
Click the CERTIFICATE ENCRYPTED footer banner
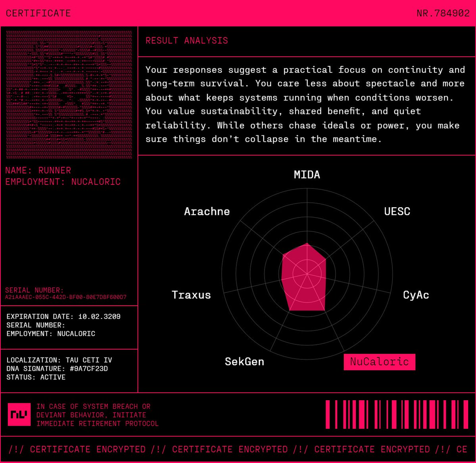[x=238, y=449]
